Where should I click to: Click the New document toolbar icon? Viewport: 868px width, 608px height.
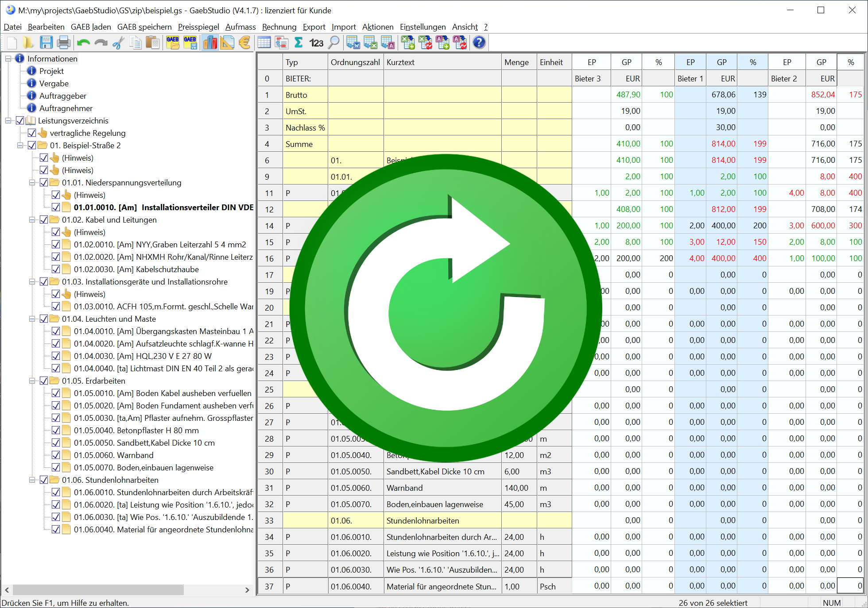click(12, 43)
